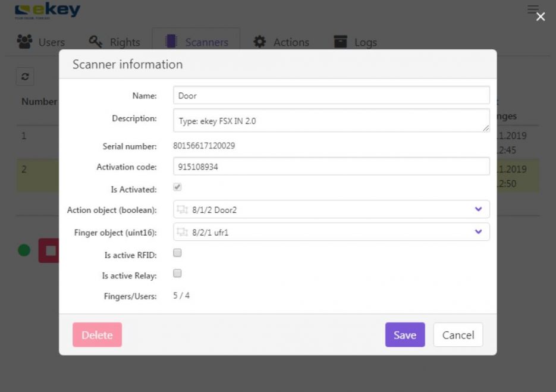This screenshot has height=392, width=556.
Task: Go to the Logs tab
Action: click(355, 42)
